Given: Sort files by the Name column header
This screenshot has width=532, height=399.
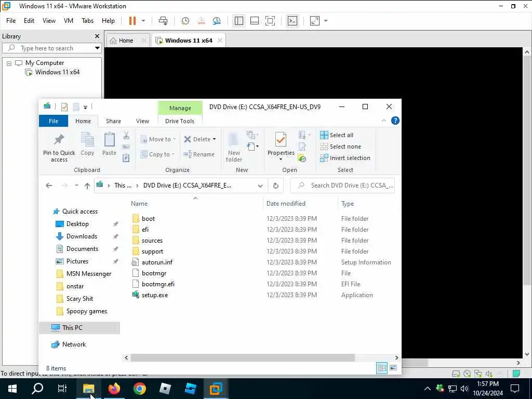Looking at the screenshot, I should click(139, 204).
